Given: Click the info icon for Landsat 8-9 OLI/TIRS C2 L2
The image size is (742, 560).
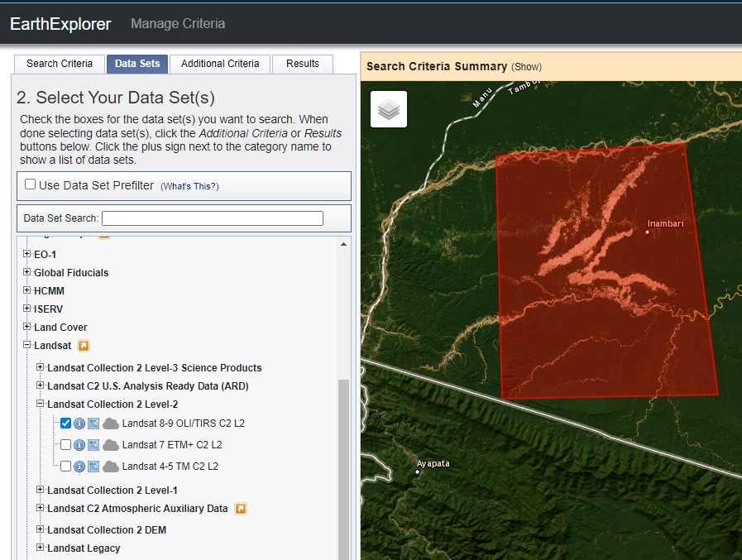Looking at the screenshot, I should (79, 424).
